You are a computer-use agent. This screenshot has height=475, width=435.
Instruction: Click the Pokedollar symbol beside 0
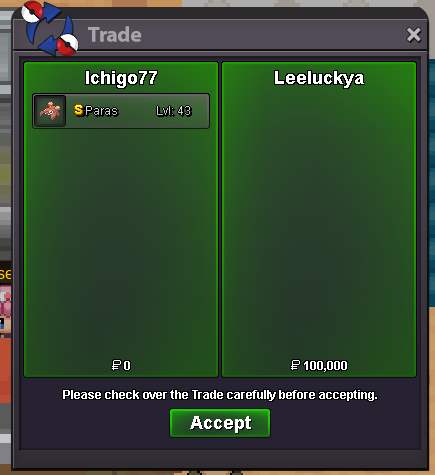(116, 365)
